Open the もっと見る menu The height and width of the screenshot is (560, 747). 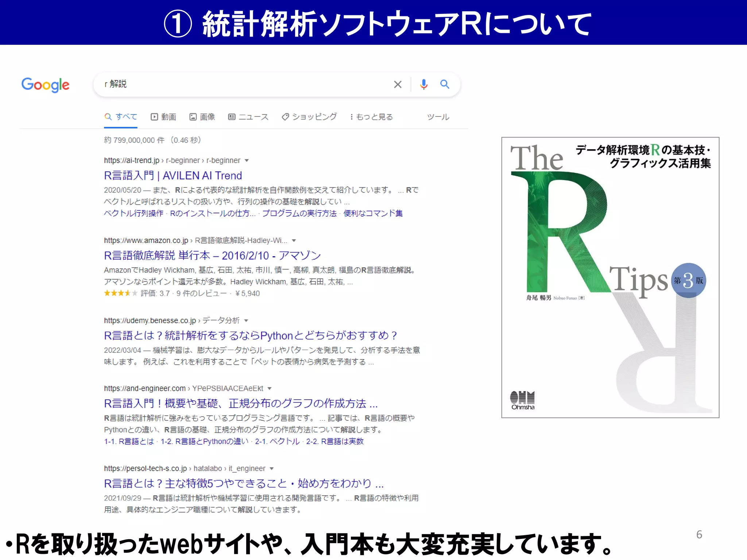371,117
